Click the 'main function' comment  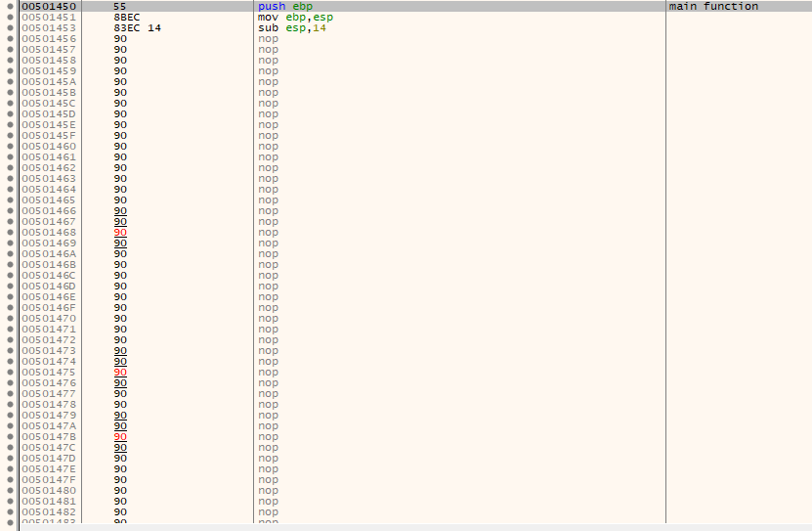point(713,6)
